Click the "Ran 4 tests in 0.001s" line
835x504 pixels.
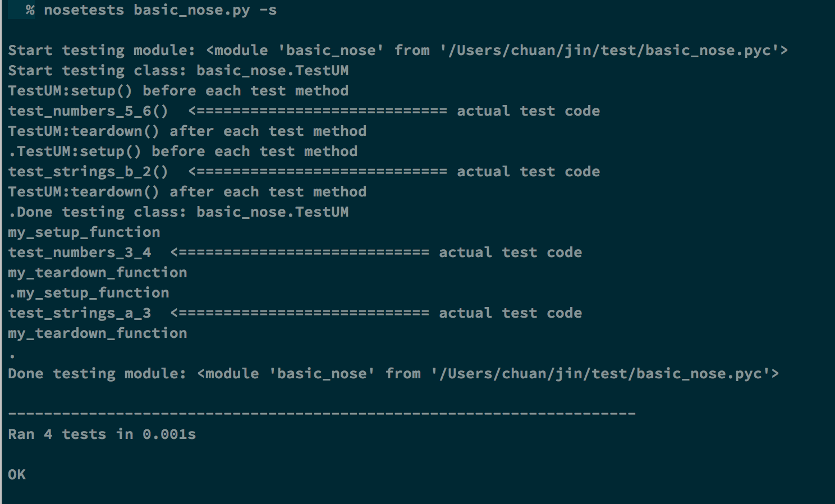(102, 434)
